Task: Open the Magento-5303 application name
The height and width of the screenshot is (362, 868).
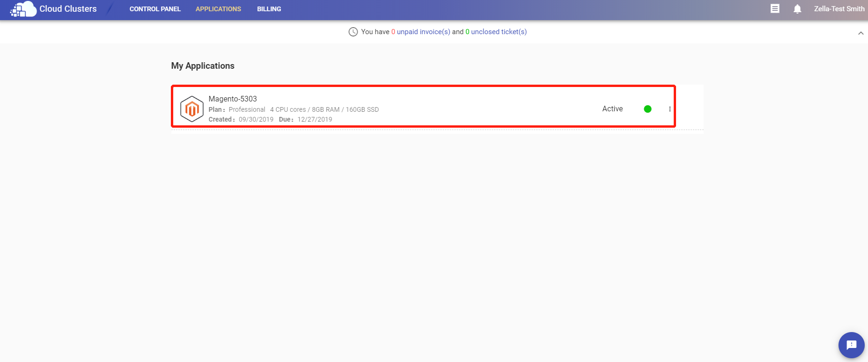Action: pos(233,99)
